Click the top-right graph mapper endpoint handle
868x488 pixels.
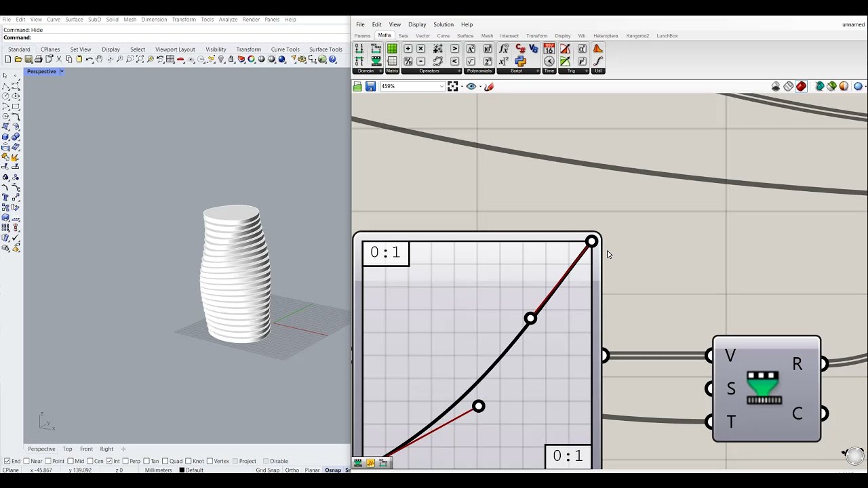pos(591,241)
